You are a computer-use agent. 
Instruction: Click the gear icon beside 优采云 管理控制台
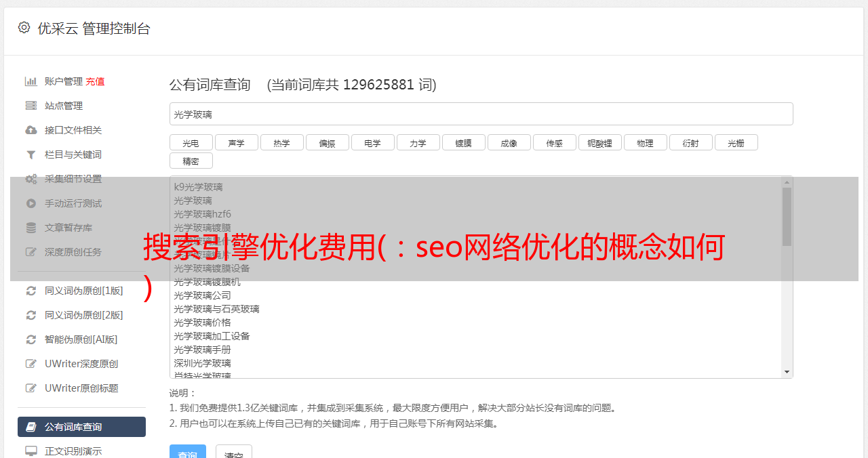pos(24,28)
